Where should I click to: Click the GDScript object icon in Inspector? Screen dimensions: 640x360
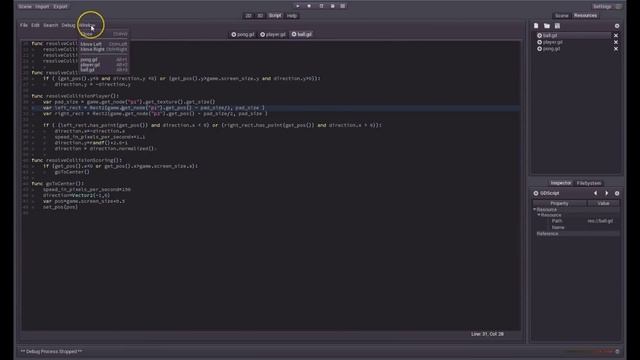(536, 193)
